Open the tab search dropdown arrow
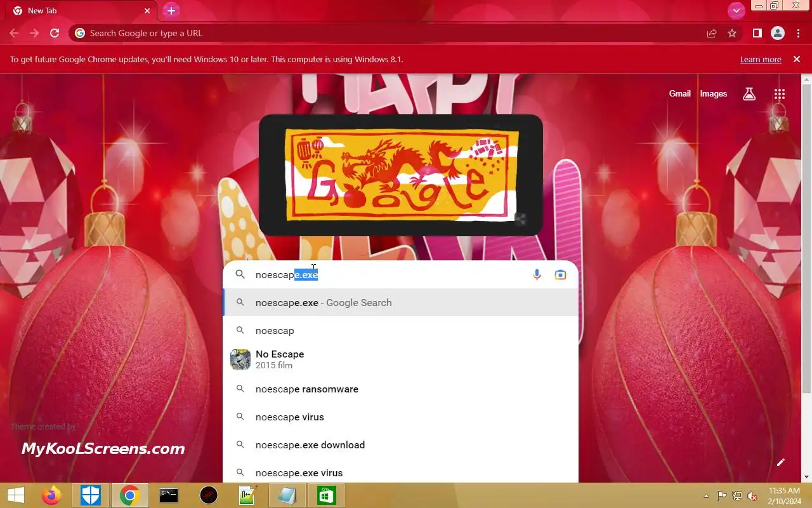812x508 pixels. pos(736,11)
